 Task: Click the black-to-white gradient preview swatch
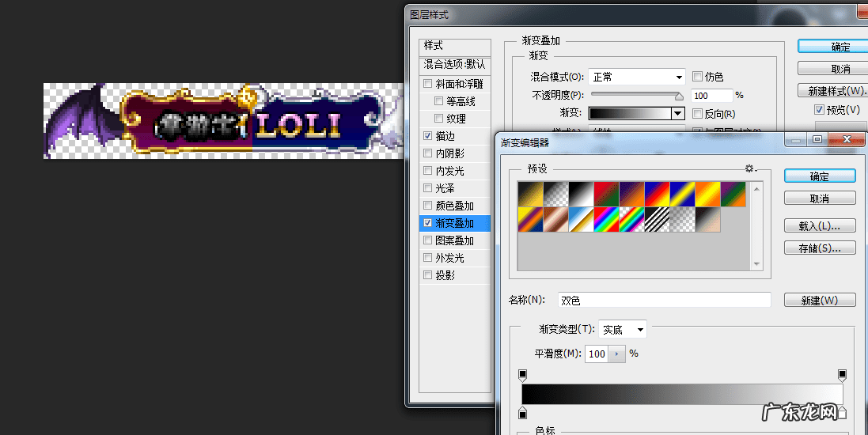(x=630, y=113)
